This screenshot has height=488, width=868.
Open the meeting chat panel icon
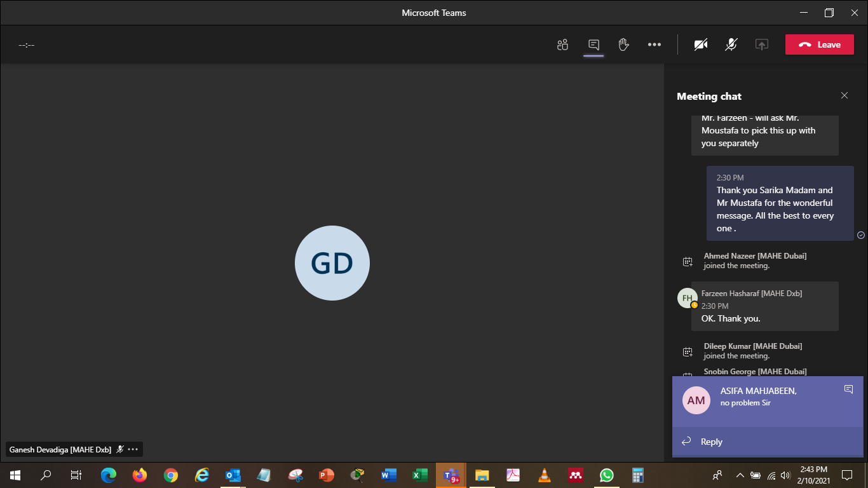pyautogui.click(x=593, y=44)
